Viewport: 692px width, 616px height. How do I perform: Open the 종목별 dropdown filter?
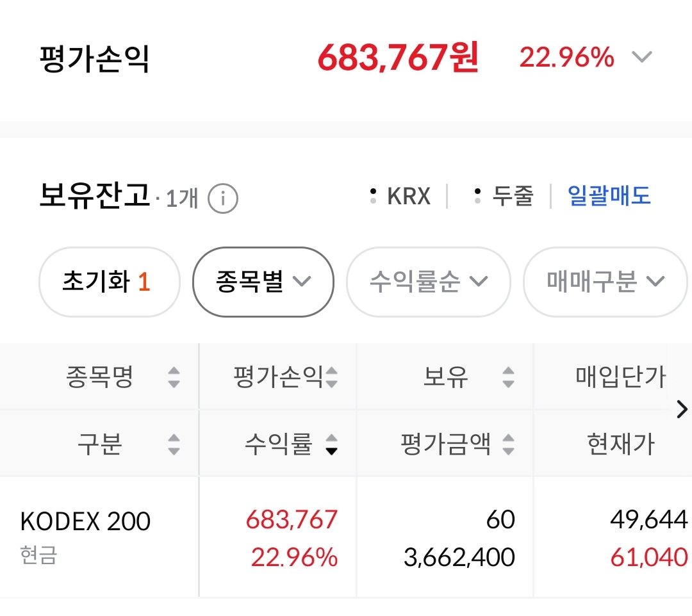pos(263,282)
